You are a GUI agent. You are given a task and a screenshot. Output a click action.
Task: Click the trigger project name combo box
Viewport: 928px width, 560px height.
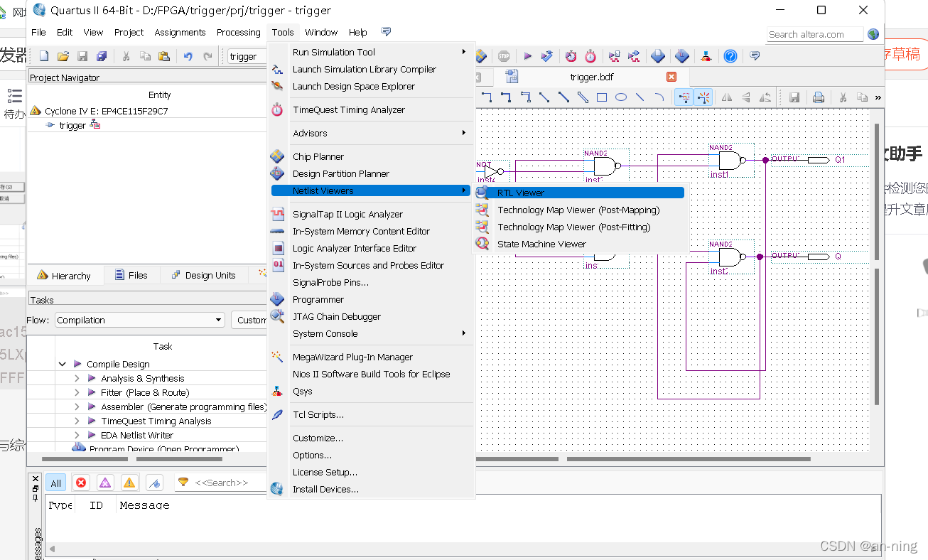pyautogui.click(x=246, y=56)
